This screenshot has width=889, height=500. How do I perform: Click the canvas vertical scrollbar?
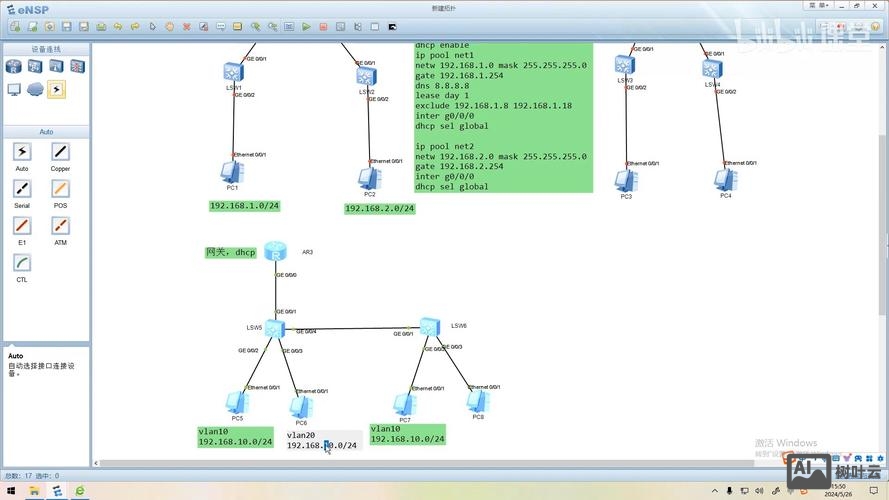(x=880, y=200)
